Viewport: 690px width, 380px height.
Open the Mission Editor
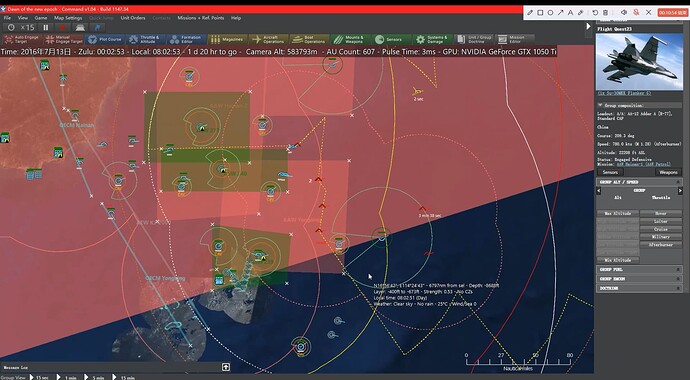click(x=515, y=39)
